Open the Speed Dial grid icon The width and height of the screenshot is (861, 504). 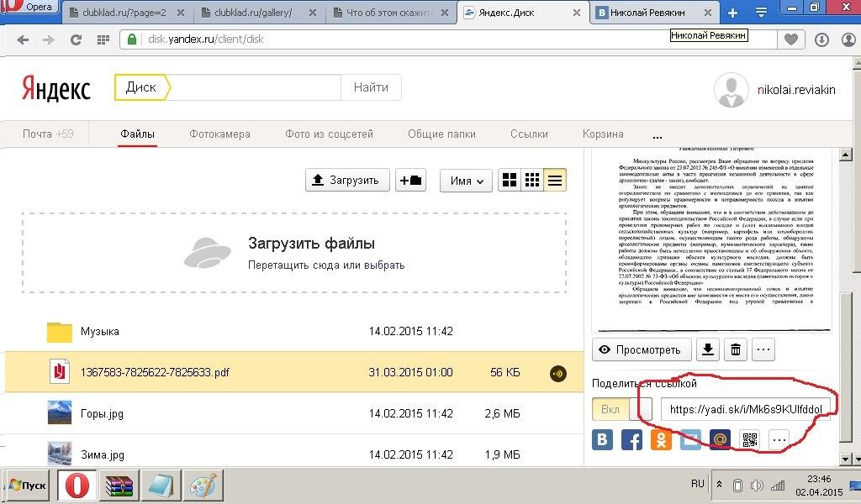coord(103,39)
